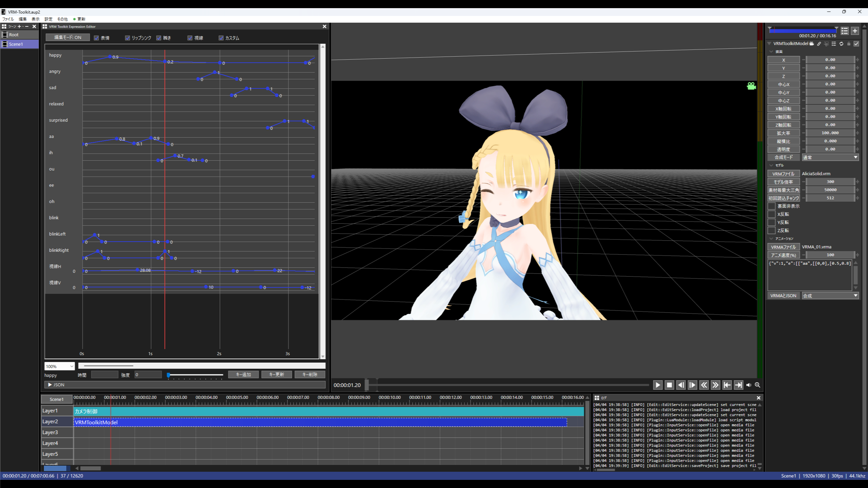Viewport: 868px width, 488px height.
Task: Remove scene with the minus icon
Action: click(27, 26)
